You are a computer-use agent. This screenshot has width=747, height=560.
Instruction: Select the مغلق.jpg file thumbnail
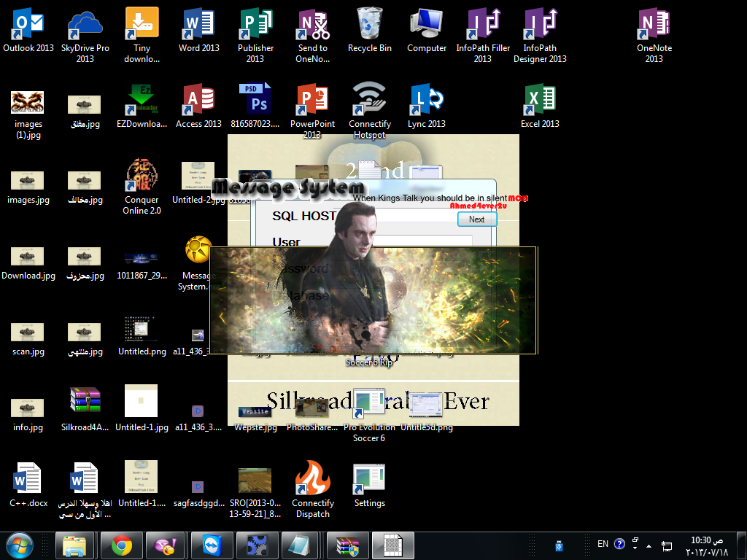(x=85, y=104)
